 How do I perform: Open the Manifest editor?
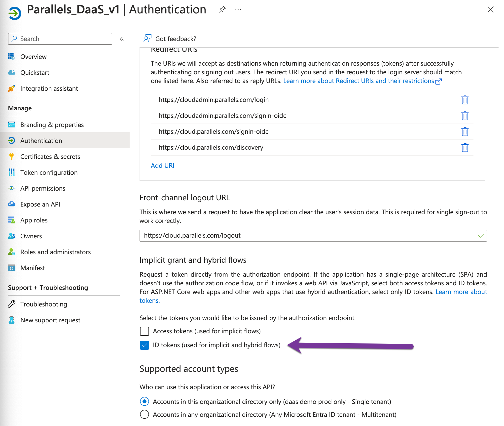[33, 268]
